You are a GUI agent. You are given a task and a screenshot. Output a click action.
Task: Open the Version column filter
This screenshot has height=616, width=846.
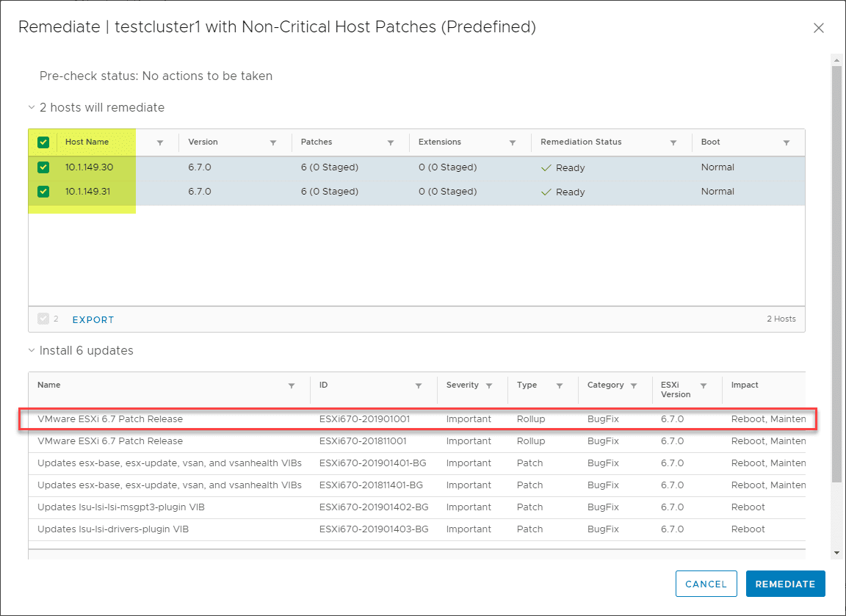[273, 142]
